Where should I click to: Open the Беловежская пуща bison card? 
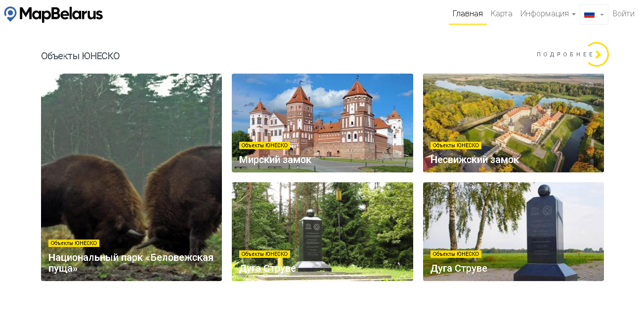point(131,177)
